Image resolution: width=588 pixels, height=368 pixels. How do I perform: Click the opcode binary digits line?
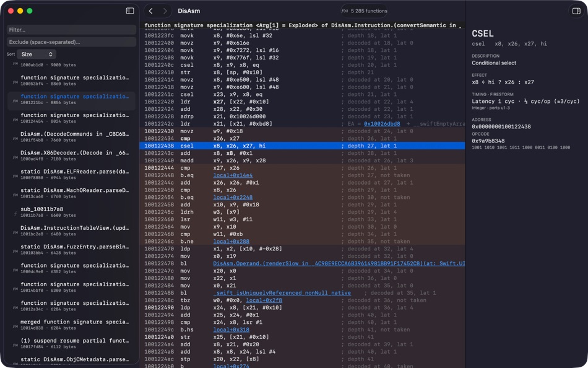521,147
